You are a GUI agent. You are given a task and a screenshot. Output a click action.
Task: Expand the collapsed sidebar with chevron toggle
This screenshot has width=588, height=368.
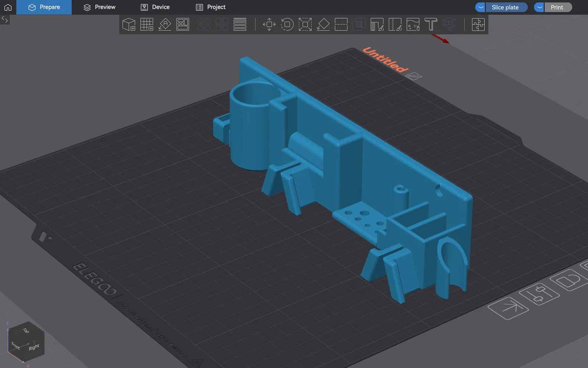tap(5, 19)
